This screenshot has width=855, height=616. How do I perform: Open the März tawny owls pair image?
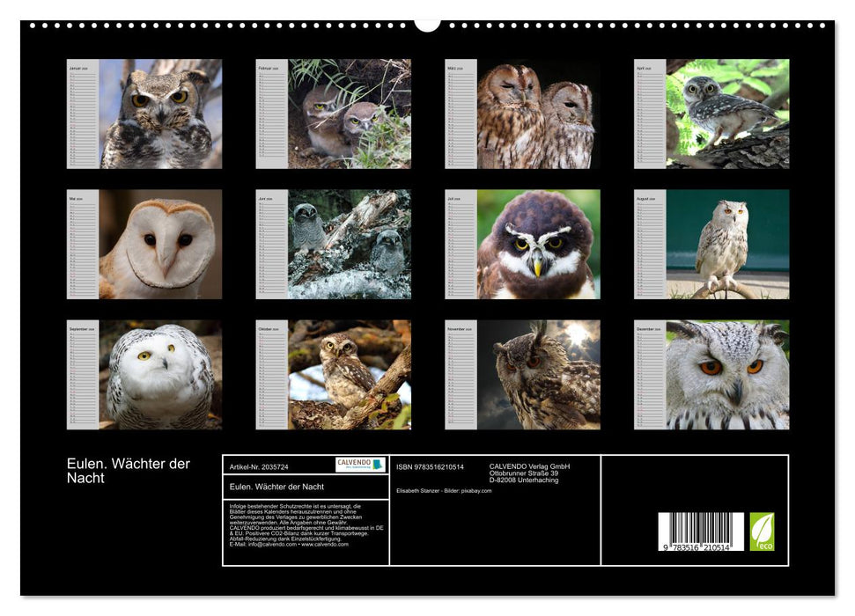point(538,114)
